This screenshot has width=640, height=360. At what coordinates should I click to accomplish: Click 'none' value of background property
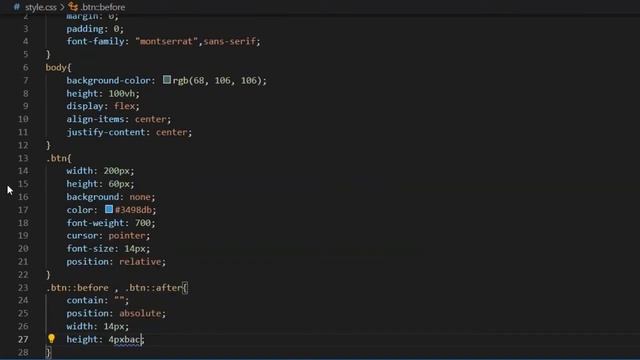pos(140,197)
